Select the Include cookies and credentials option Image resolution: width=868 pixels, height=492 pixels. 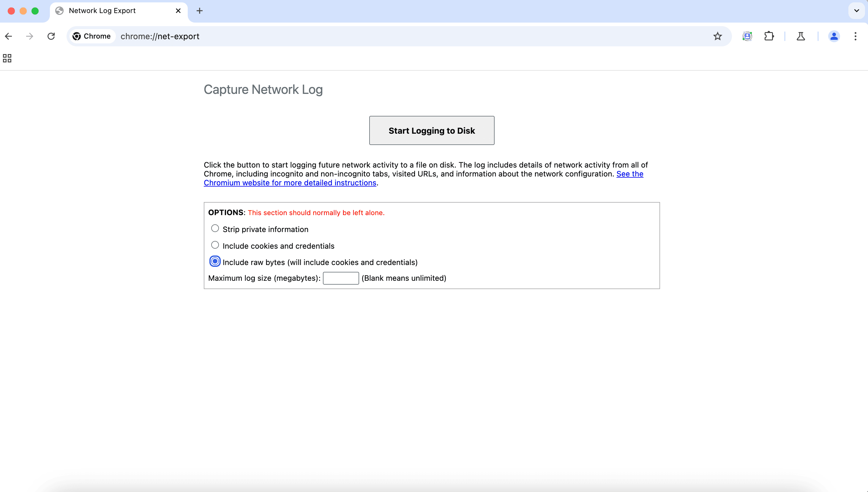click(214, 245)
